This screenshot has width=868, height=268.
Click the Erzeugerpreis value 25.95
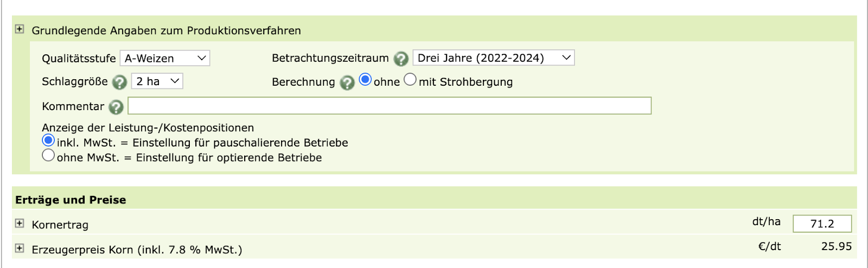(836, 246)
